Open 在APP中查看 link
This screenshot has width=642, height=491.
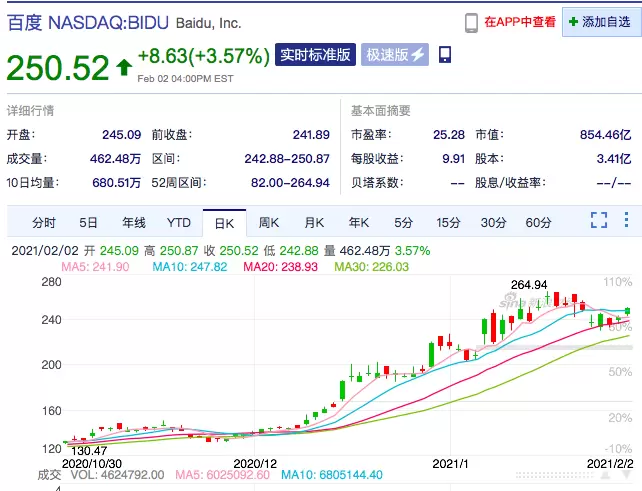pyautogui.click(x=518, y=22)
